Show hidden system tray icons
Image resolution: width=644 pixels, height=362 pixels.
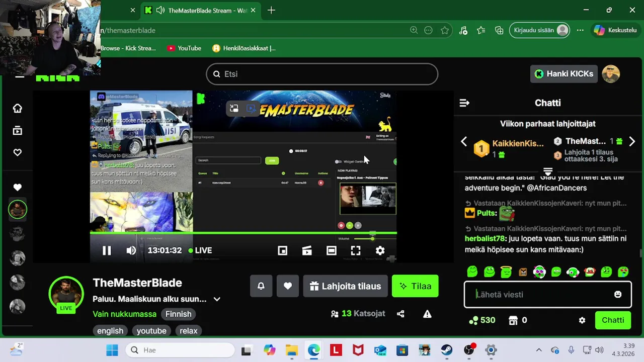pos(539,350)
